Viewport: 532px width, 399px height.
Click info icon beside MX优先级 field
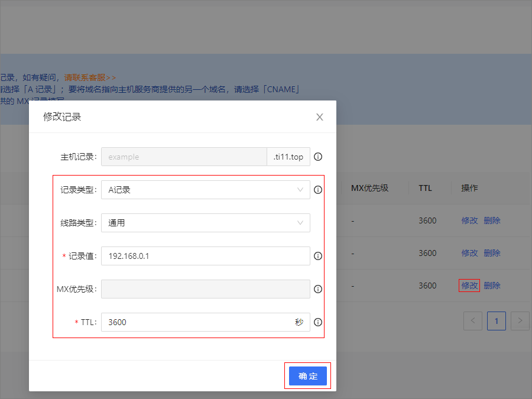click(318, 289)
